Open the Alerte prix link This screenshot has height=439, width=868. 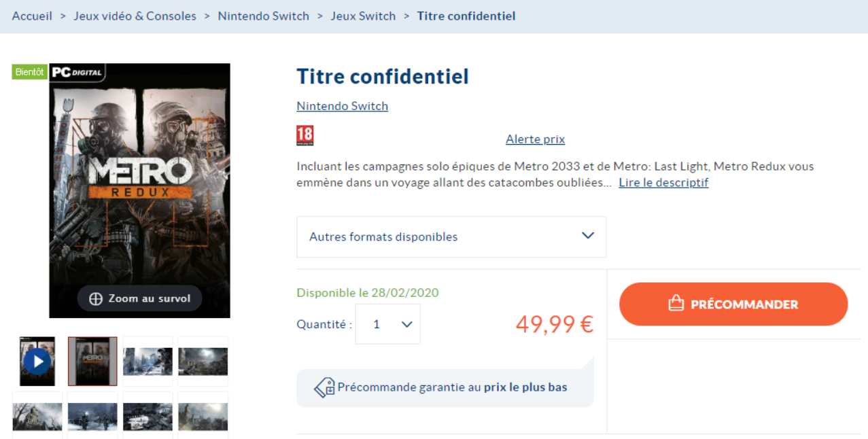pos(535,139)
